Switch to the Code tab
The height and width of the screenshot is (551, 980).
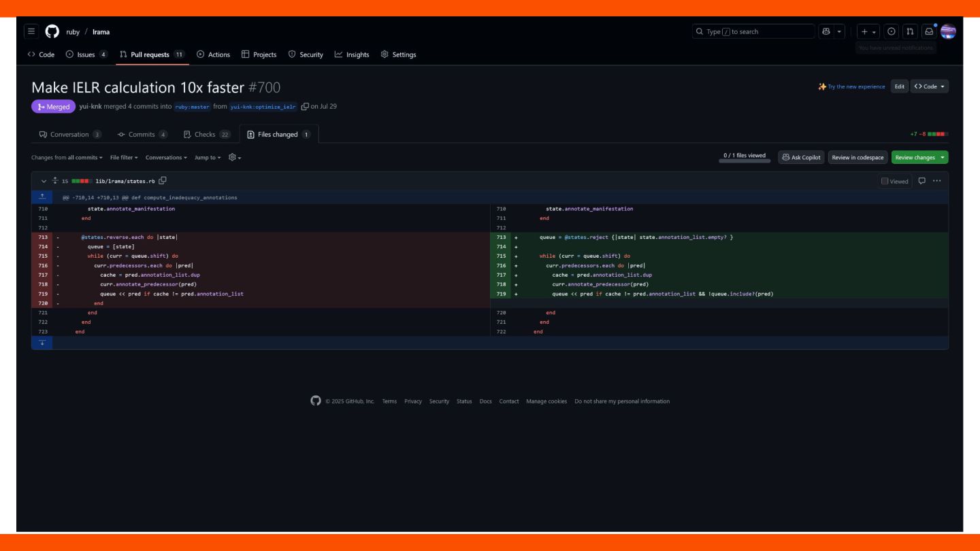tap(41, 54)
